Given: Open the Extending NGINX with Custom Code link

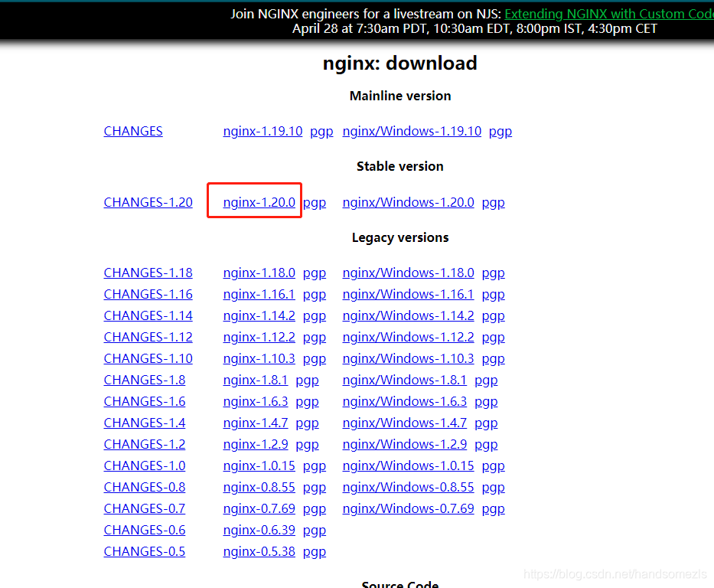Looking at the screenshot, I should coord(609,14).
